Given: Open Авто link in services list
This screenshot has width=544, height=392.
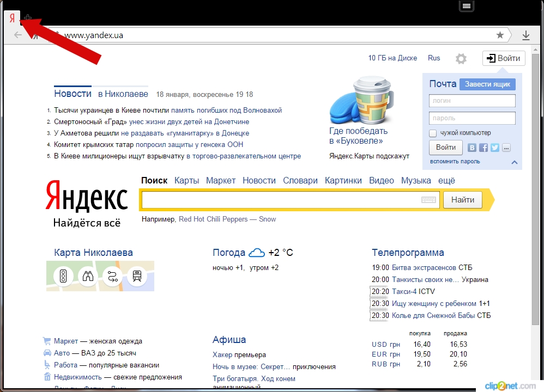Looking at the screenshot, I should coord(62,353).
